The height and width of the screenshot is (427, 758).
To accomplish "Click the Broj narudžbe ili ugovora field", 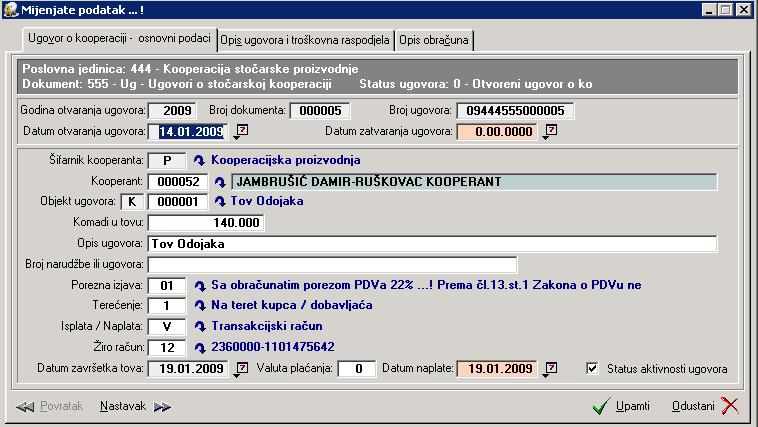I will (331, 265).
